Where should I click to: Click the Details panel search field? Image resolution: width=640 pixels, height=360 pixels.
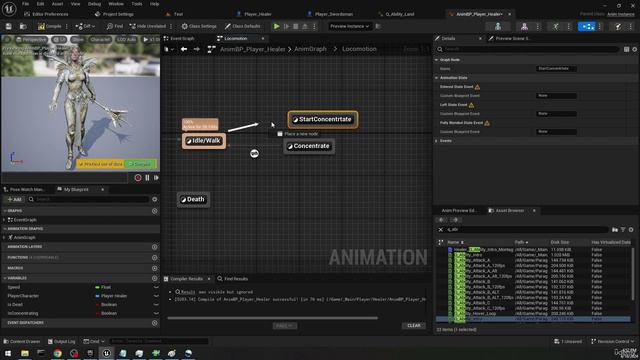pos(527,49)
